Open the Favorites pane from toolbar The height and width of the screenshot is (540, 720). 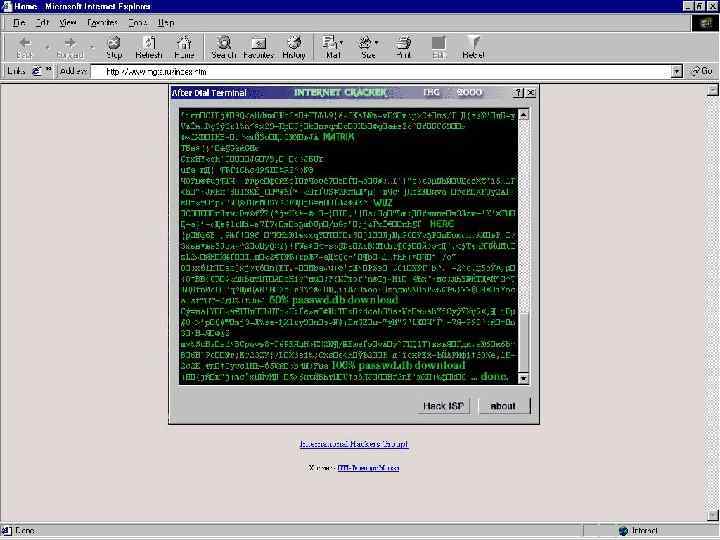click(259, 48)
